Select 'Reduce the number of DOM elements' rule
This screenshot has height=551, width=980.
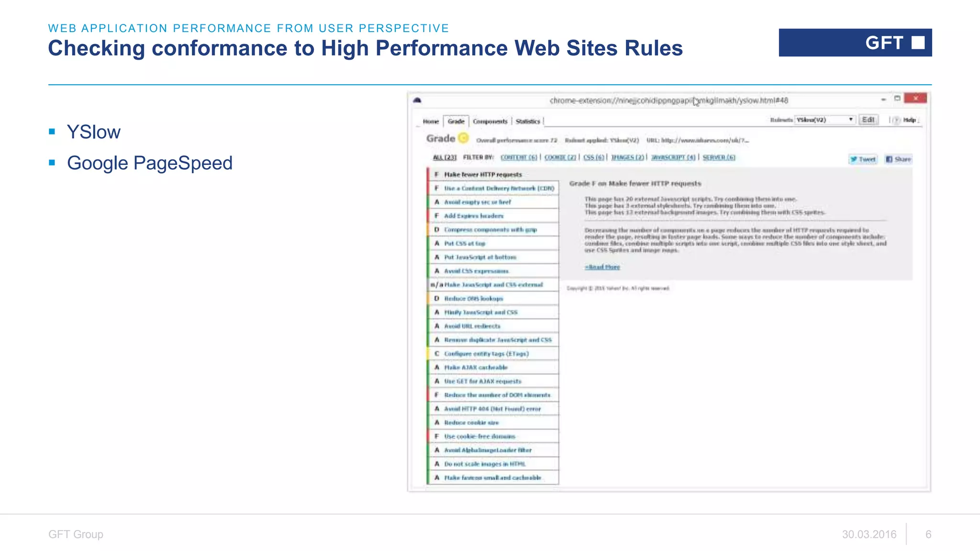coord(493,395)
